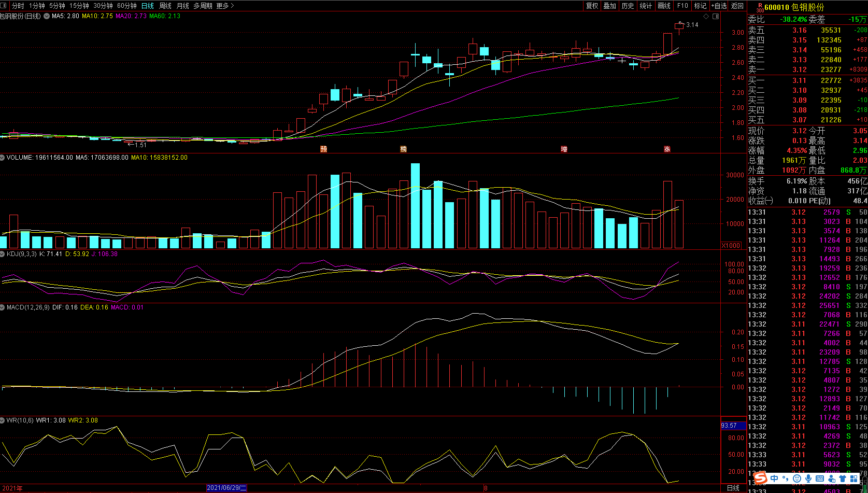Click the 买五 price 3.07 row
Screen dimensions: 868x493
[x=807, y=120]
